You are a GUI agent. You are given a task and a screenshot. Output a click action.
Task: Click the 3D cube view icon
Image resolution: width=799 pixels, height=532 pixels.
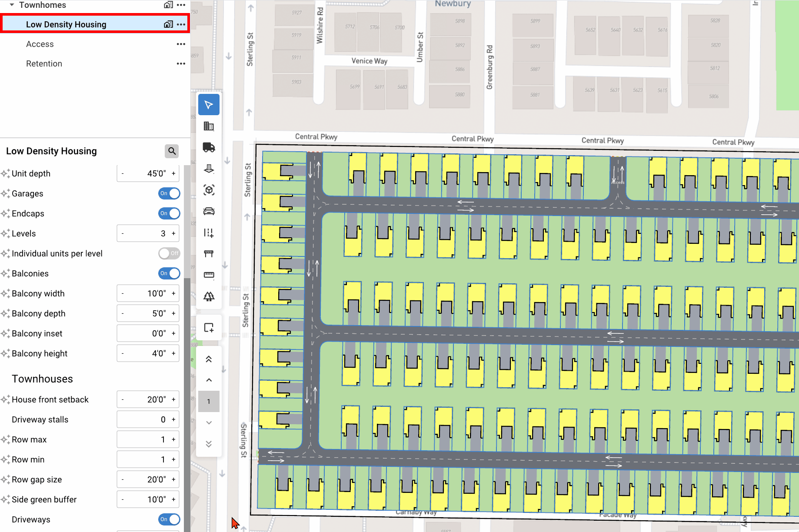209,190
